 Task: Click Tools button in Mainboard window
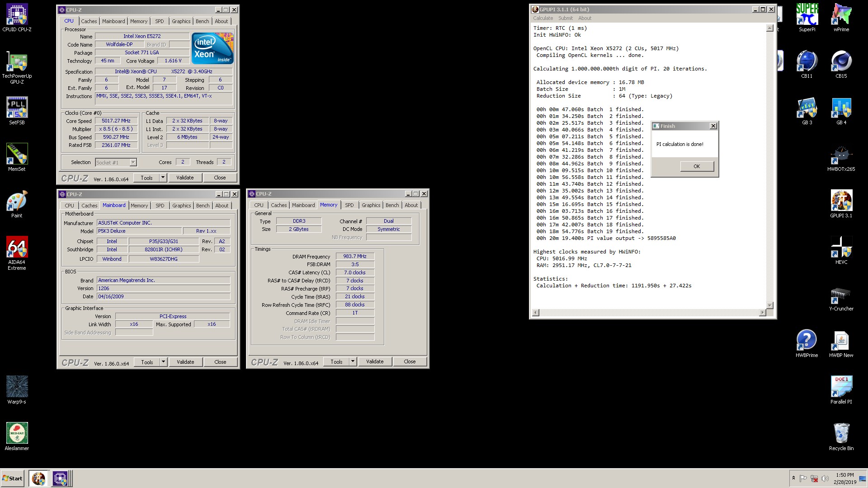(x=147, y=362)
